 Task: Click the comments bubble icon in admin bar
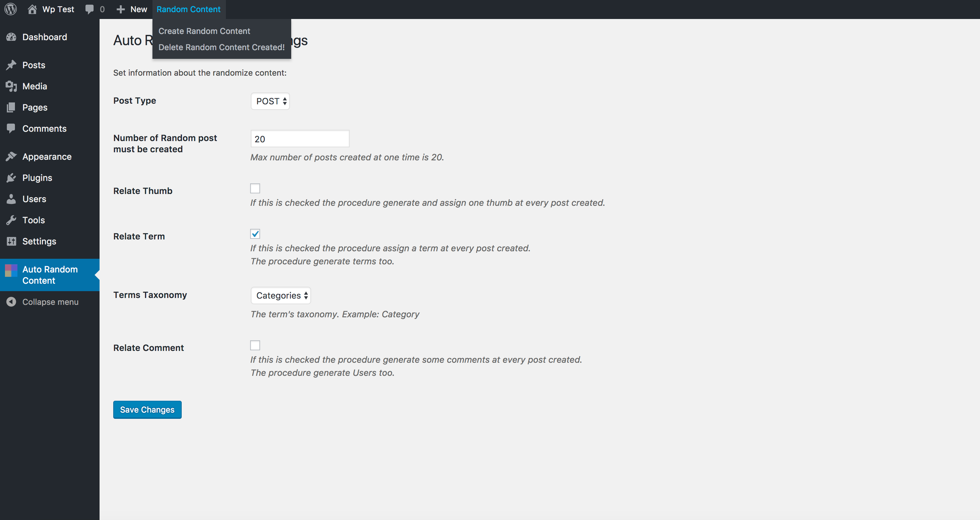point(90,9)
